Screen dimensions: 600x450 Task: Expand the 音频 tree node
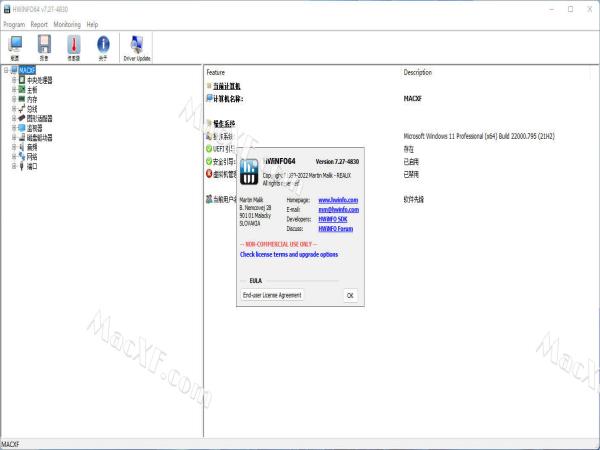coord(14,147)
